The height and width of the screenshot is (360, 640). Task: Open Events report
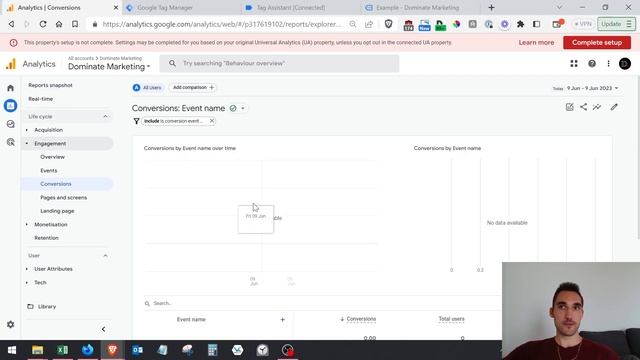coord(49,171)
